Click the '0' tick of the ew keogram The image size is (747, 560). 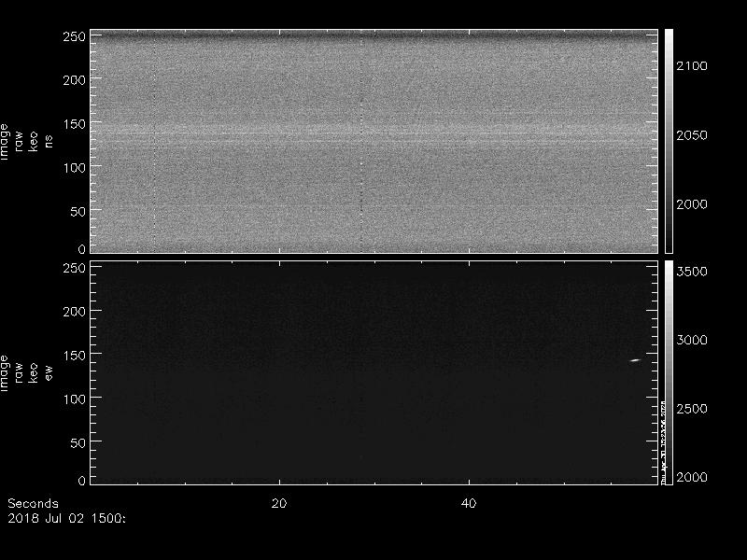point(82,480)
